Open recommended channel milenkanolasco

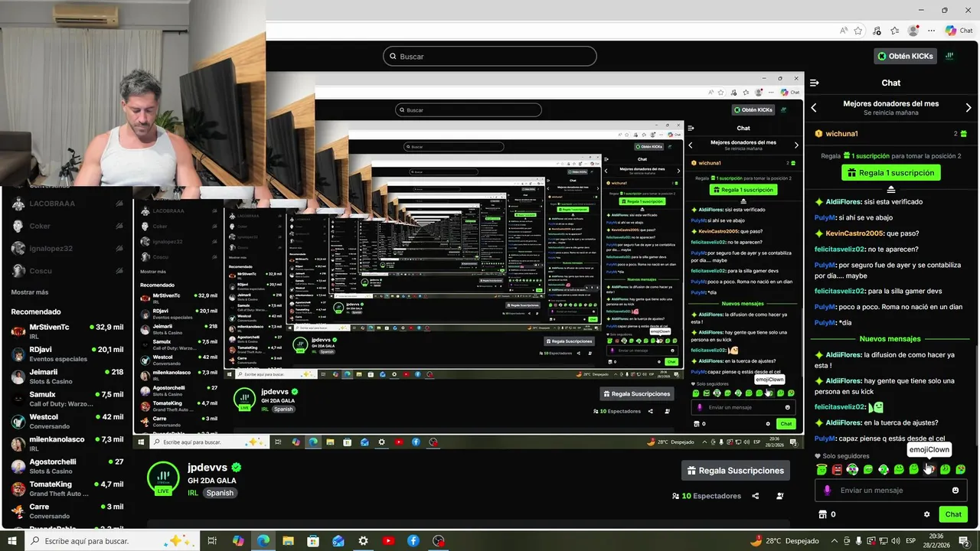pos(67,444)
